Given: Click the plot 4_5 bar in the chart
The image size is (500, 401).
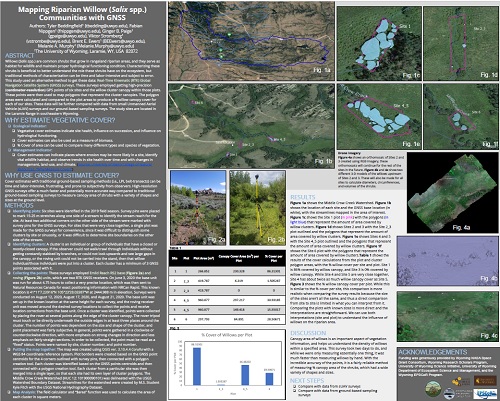Looking at the screenshot, I should pos(245,375).
